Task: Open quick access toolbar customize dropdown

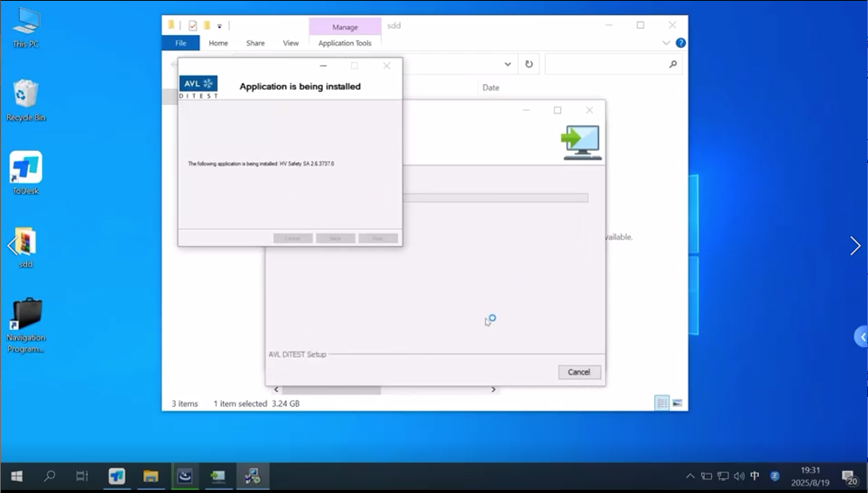Action: [220, 26]
